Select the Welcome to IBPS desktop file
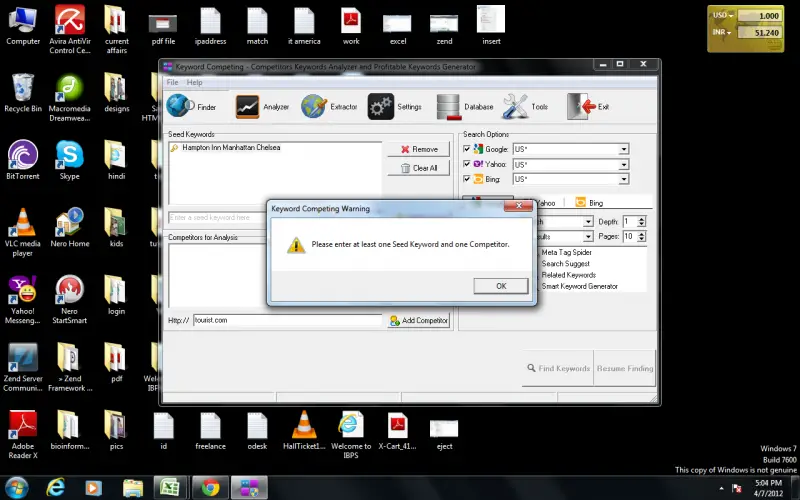Image resolution: width=800 pixels, height=500 pixels. (x=351, y=435)
